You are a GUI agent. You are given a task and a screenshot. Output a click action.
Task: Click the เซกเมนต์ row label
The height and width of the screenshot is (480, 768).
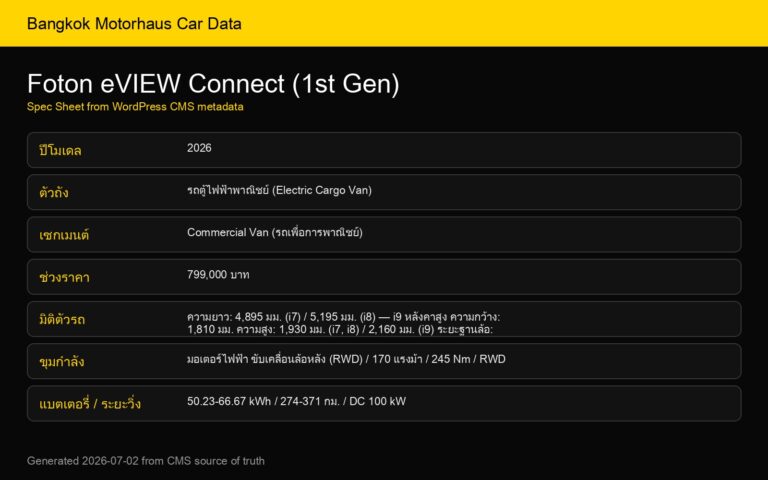click(x=64, y=235)
